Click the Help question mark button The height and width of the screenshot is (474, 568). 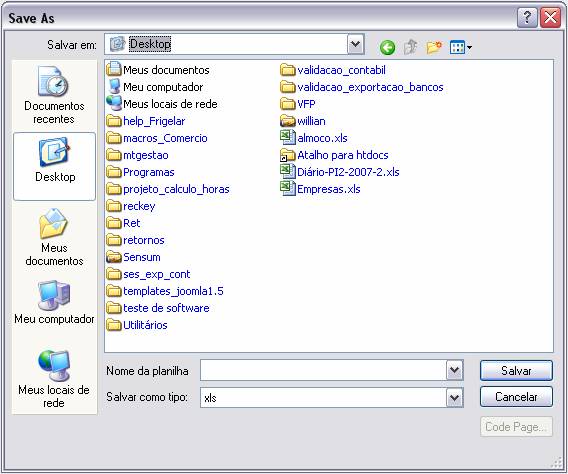pyautogui.click(x=527, y=17)
